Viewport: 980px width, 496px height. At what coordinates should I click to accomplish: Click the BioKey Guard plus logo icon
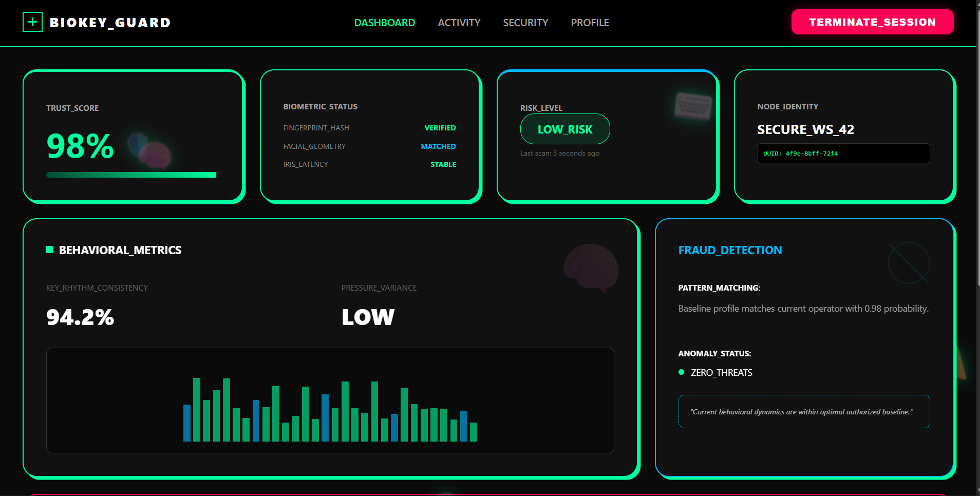click(x=32, y=22)
